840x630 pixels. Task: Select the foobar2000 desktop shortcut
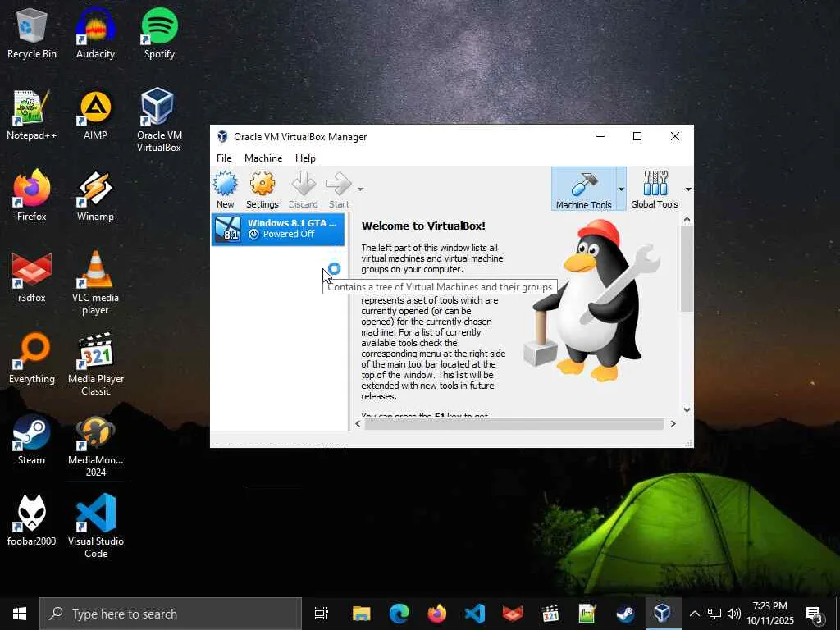pyautogui.click(x=32, y=521)
